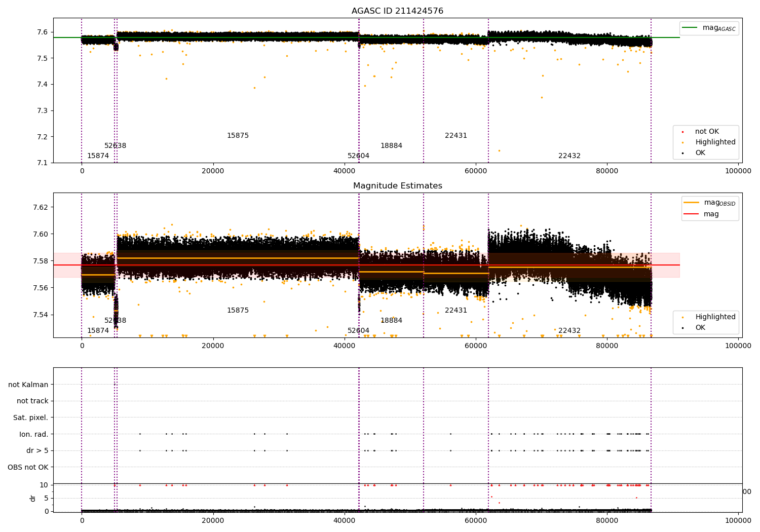
Task: Click the "not track" axis label
Action: coord(32,401)
